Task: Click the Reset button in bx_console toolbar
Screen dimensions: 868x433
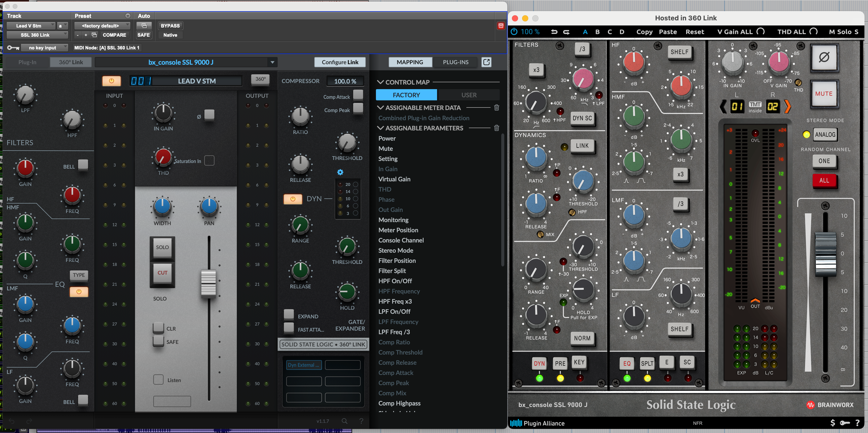Action: click(695, 32)
